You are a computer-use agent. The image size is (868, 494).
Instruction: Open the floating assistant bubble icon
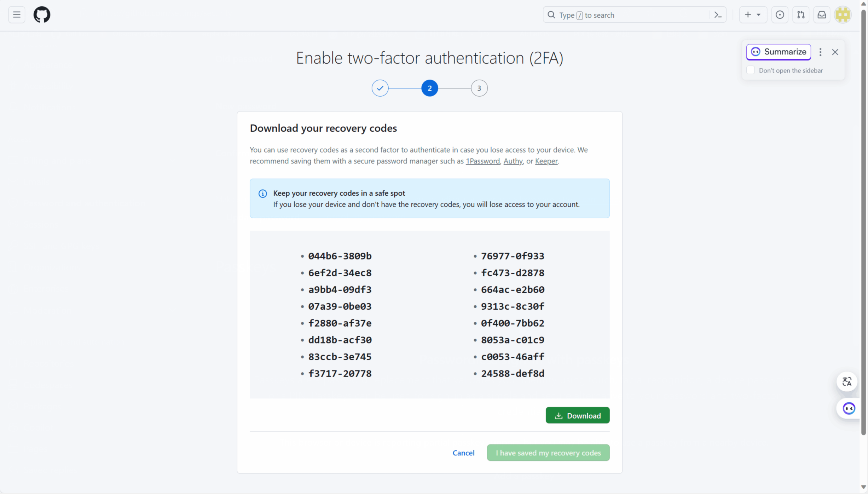tap(849, 408)
